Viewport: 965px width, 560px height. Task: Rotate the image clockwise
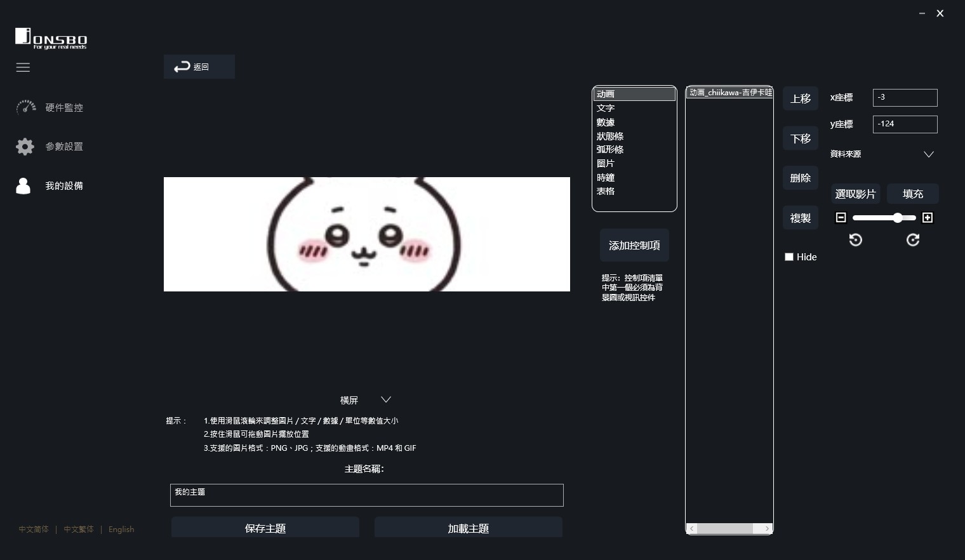coord(913,240)
